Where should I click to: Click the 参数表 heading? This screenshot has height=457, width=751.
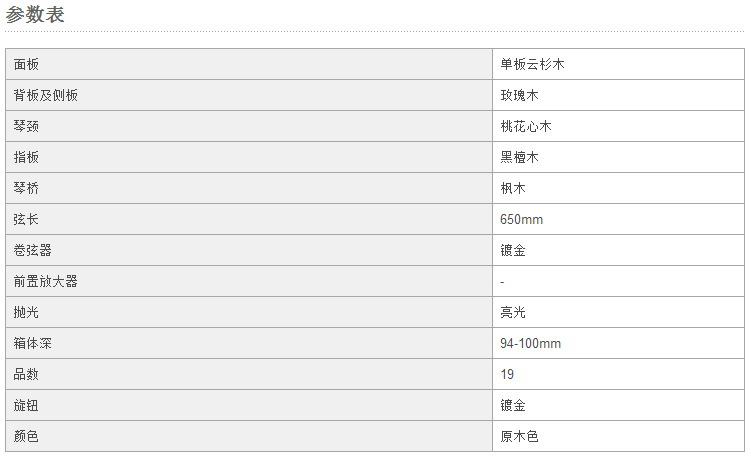[x=35, y=14]
